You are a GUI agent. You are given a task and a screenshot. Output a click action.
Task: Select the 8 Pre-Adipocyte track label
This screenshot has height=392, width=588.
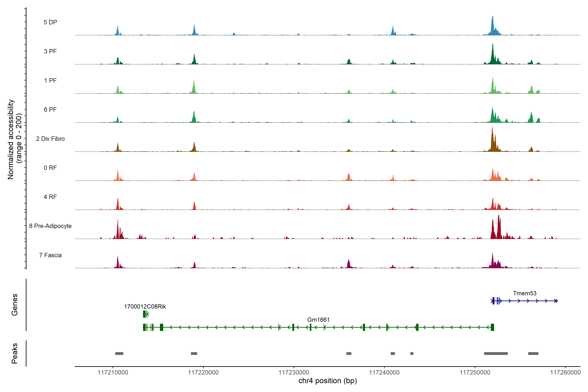(50, 226)
